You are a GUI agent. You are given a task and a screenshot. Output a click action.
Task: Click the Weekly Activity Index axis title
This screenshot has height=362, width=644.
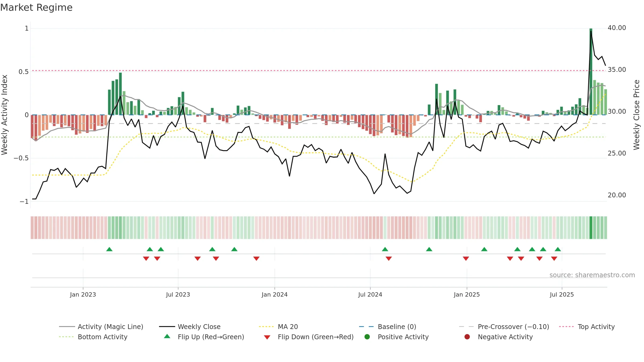click(x=5, y=115)
